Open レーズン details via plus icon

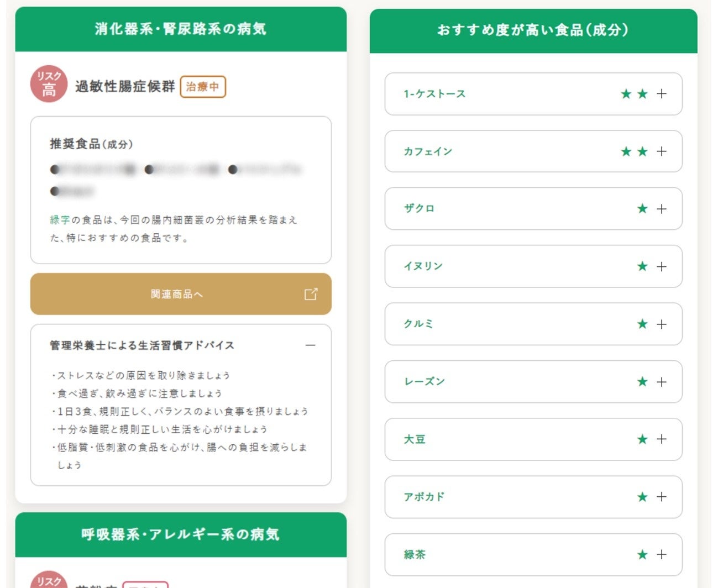pos(661,382)
